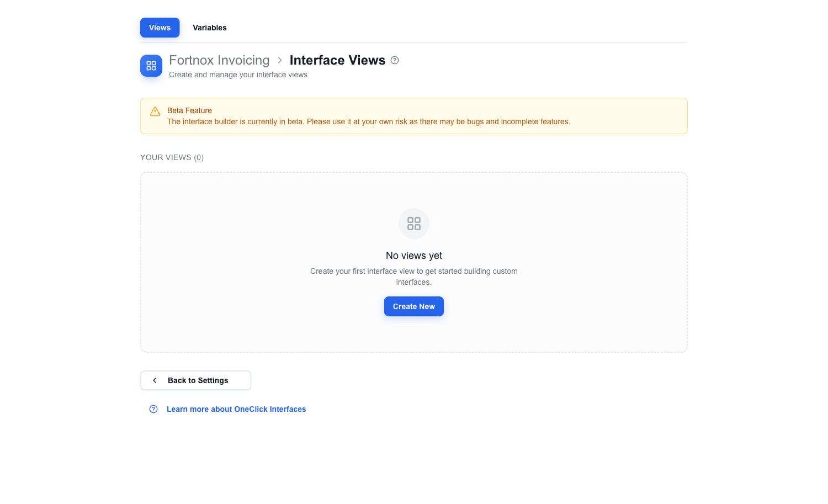Click the 'Create your first interface view' description

click(x=414, y=277)
